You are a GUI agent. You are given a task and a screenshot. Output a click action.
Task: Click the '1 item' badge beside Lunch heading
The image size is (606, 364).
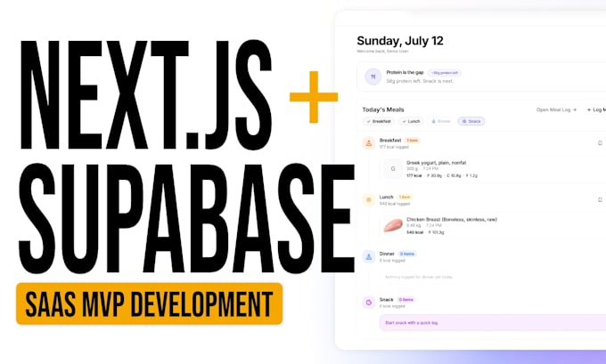coord(405,198)
